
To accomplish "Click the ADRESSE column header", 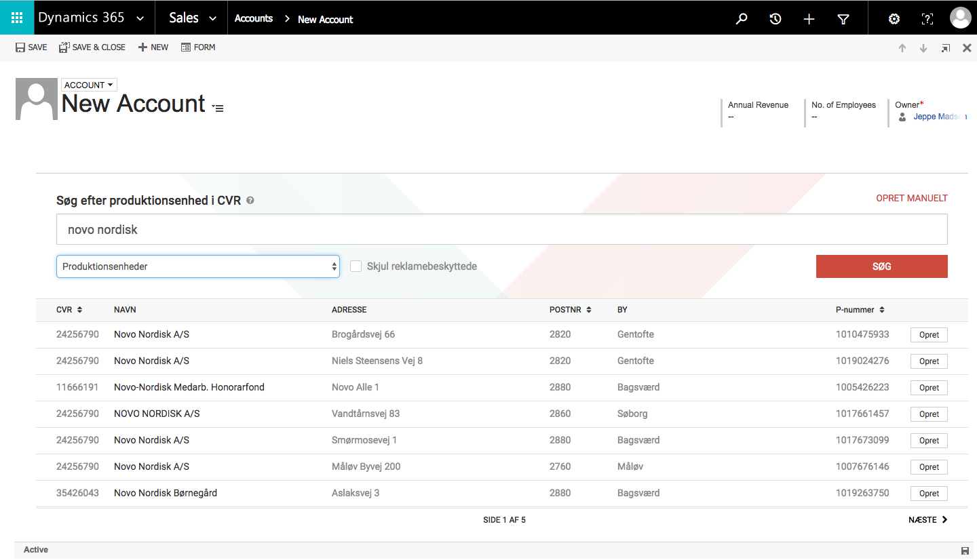I will coord(349,310).
